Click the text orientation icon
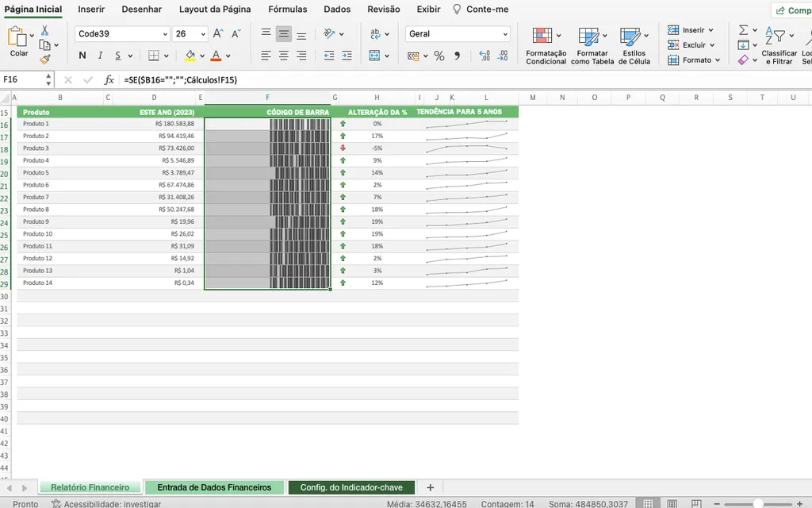 coord(329,33)
